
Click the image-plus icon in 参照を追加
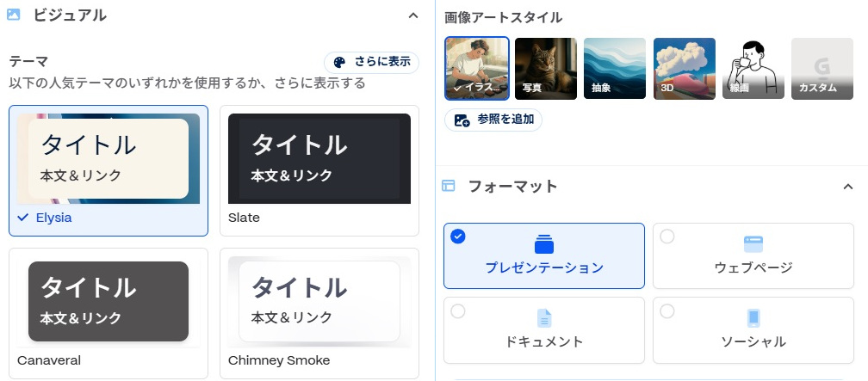click(462, 120)
